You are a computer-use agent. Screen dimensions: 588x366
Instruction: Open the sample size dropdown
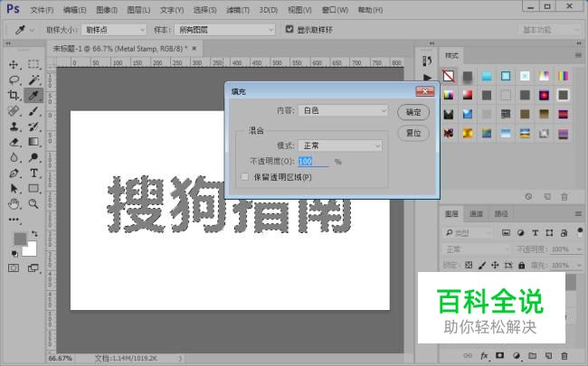point(114,30)
